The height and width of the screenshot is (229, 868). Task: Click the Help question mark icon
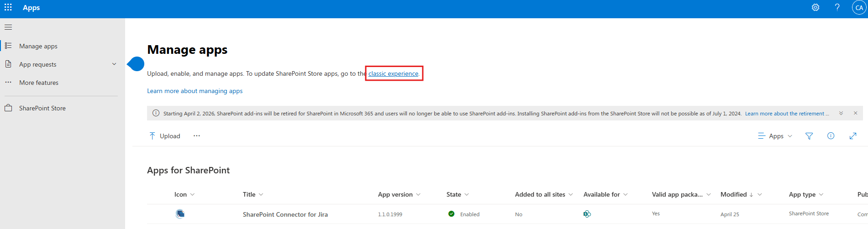click(x=837, y=7)
